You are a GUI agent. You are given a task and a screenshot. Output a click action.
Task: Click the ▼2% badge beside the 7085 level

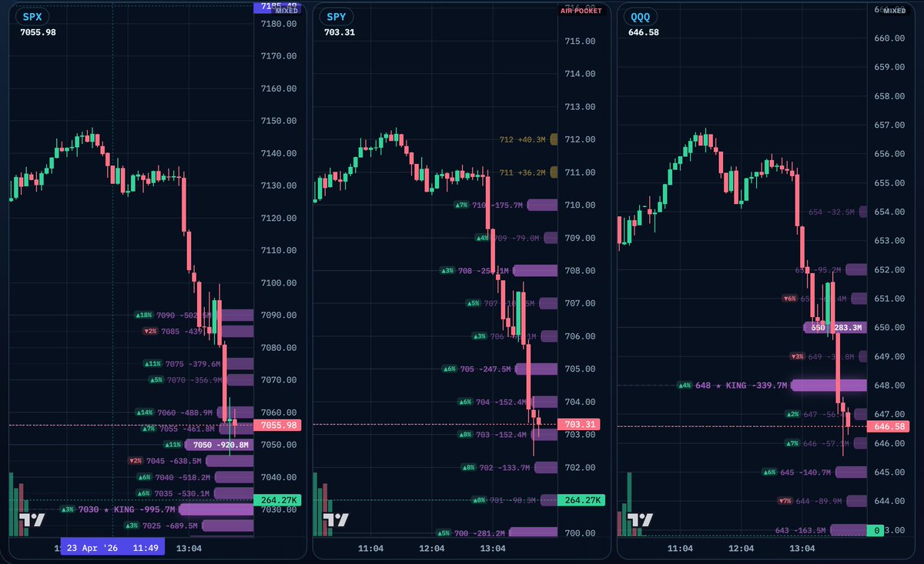coord(150,331)
